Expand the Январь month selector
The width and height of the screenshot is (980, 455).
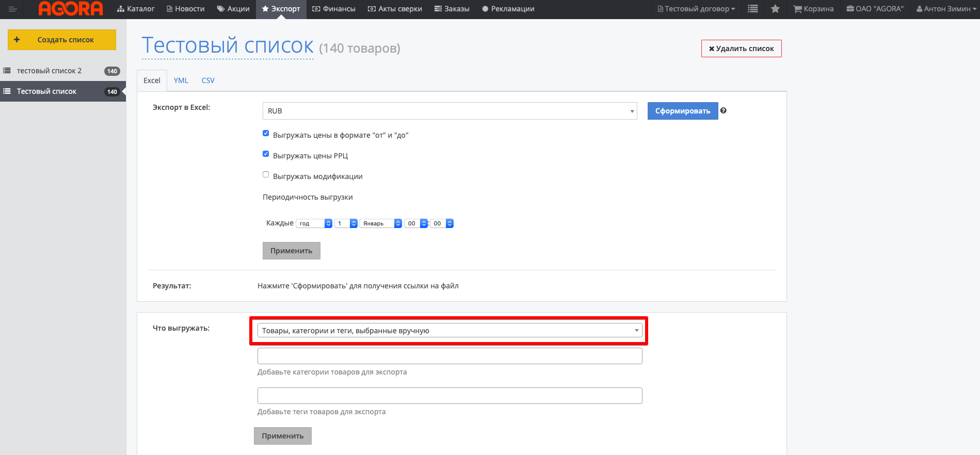(x=380, y=223)
